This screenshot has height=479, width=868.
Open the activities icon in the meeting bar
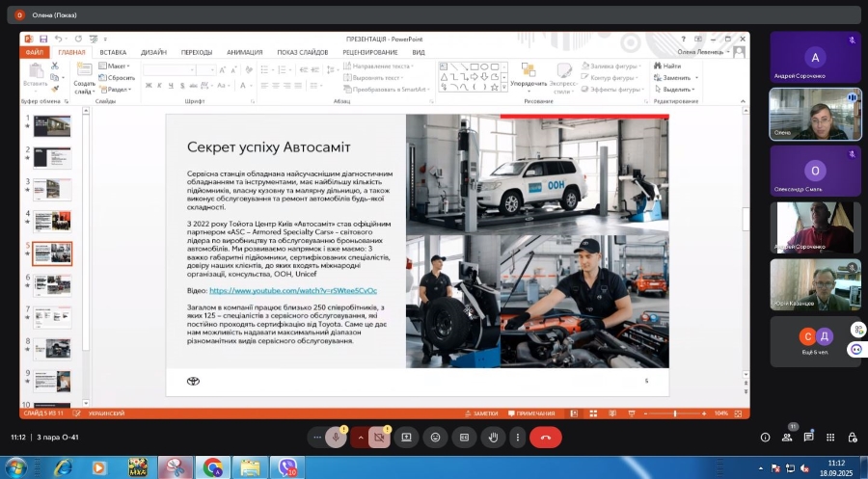click(830, 437)
